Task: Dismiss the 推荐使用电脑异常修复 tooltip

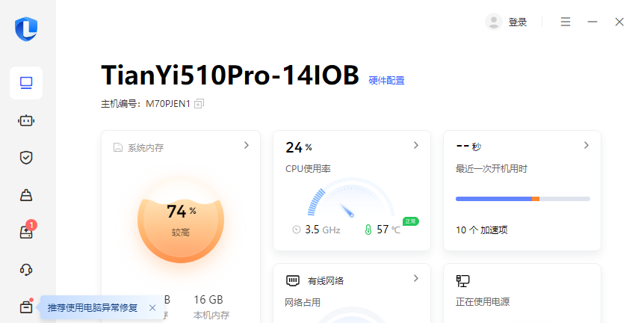Action: click(x=152, y=307)
